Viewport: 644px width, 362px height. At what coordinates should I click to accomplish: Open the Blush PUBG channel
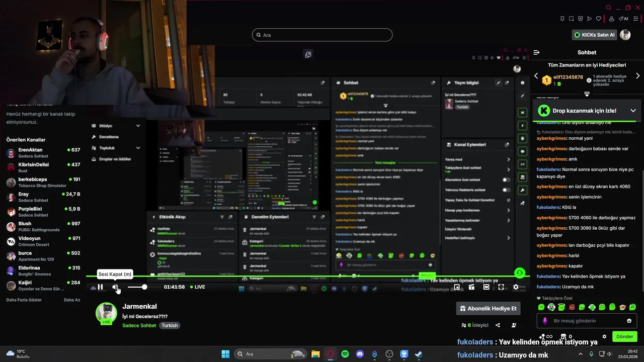pos(43,227)
